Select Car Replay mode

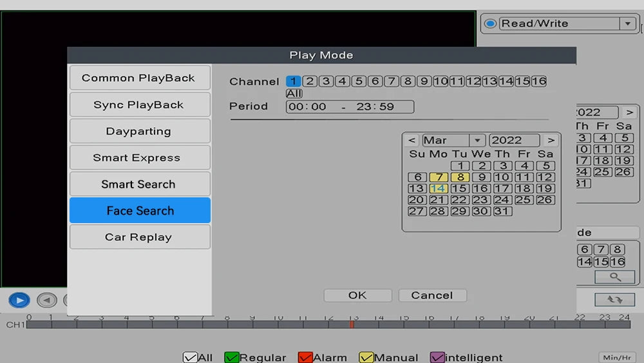tap(140, 237)
